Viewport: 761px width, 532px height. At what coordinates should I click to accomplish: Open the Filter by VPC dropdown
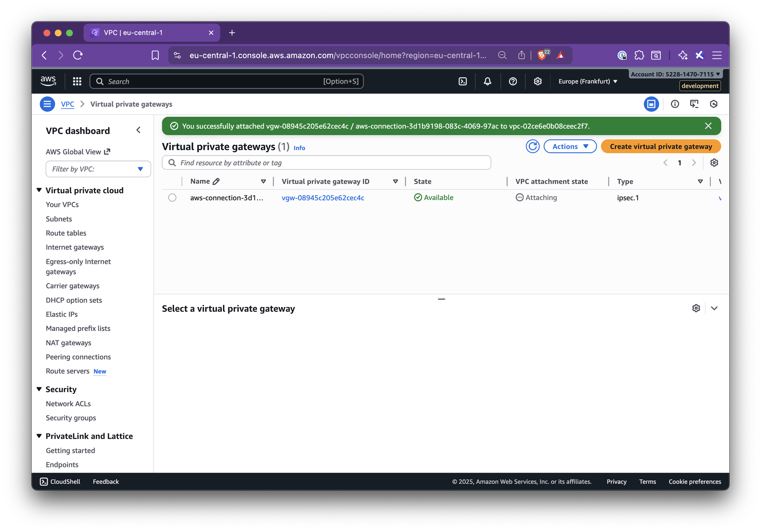[x=98, y=169]
